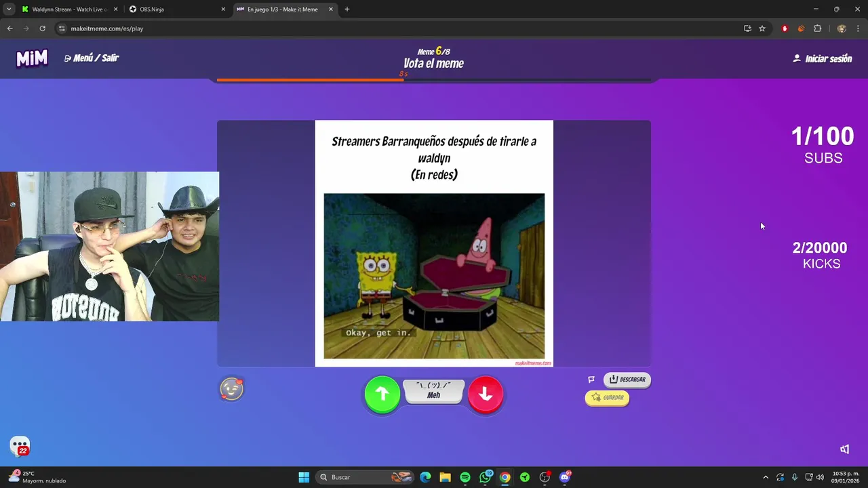Close the OBS.Ninja tab

click(x=223, y=9)
